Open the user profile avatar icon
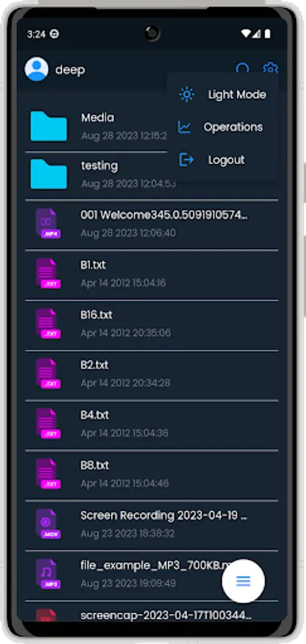306x644 pixels. tap(37, 69)
